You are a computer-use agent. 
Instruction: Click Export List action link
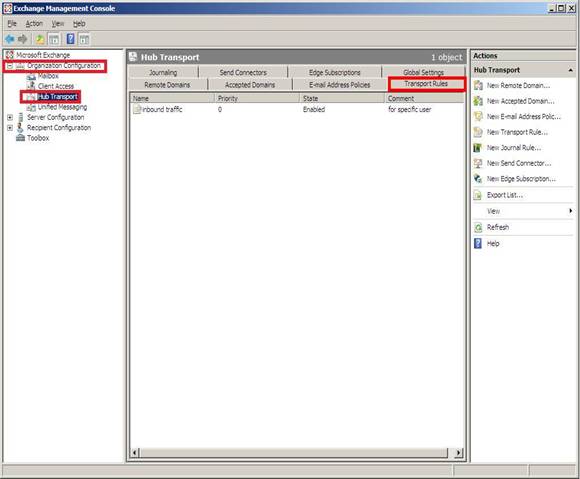pos(505,195)
